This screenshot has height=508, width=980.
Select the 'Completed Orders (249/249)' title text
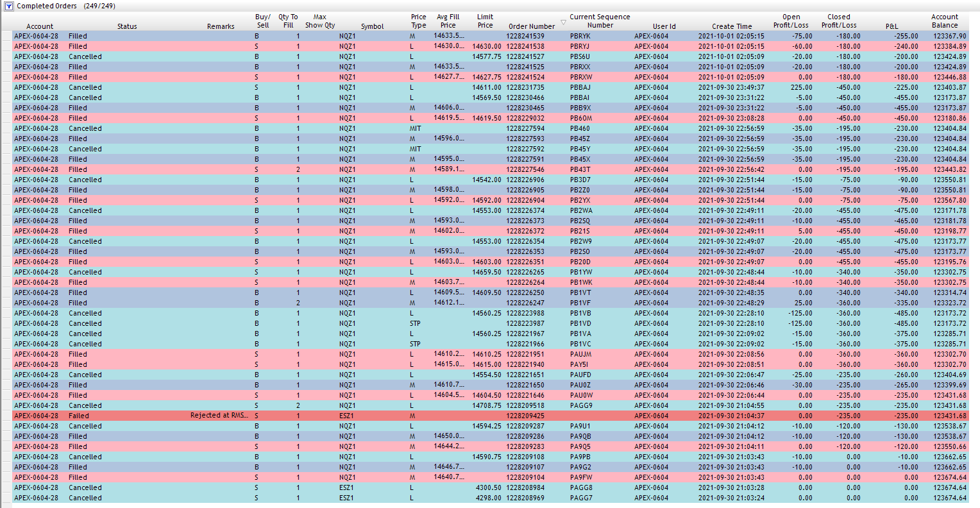click(66, 6)
